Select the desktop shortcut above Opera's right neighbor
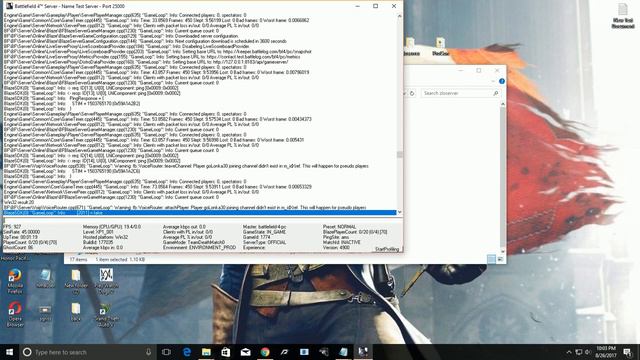Screen dimensions: 640x360 point(45,278)
